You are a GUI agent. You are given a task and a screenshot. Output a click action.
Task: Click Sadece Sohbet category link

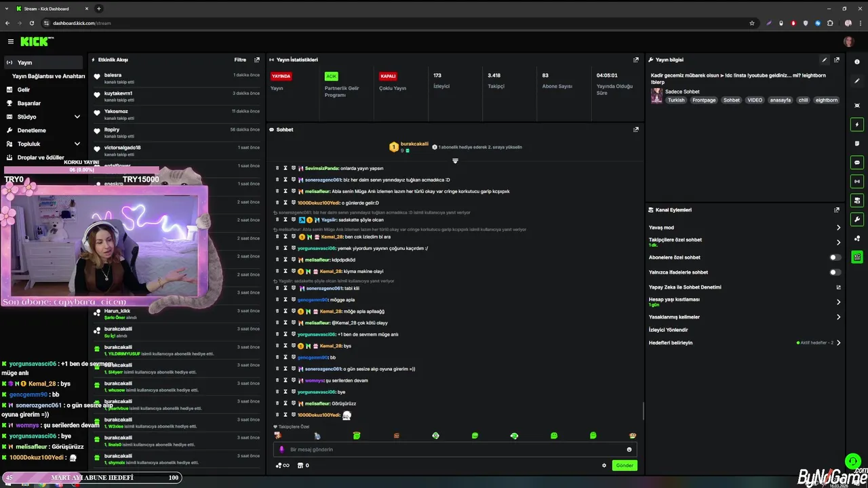click(x=682, y=91)
